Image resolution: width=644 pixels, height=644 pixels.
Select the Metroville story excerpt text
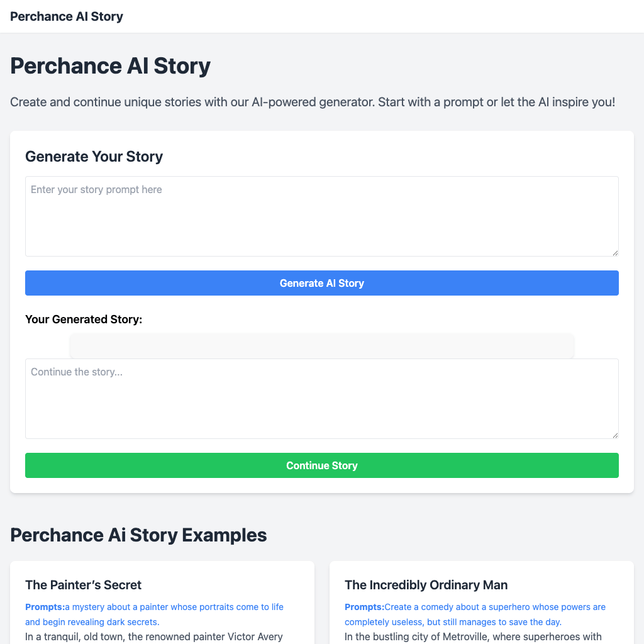[x=473, y=636]
